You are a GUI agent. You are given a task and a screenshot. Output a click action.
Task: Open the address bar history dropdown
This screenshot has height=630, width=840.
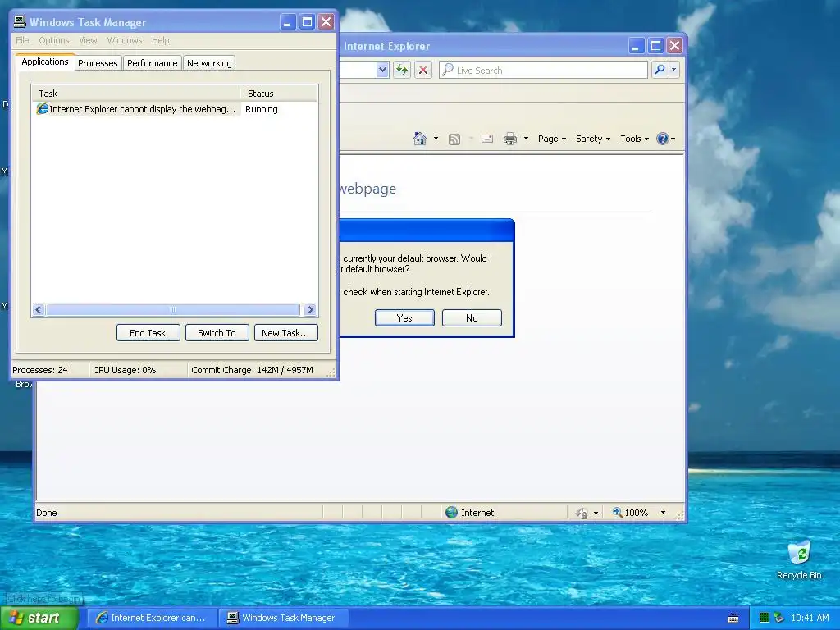(382, 71)
